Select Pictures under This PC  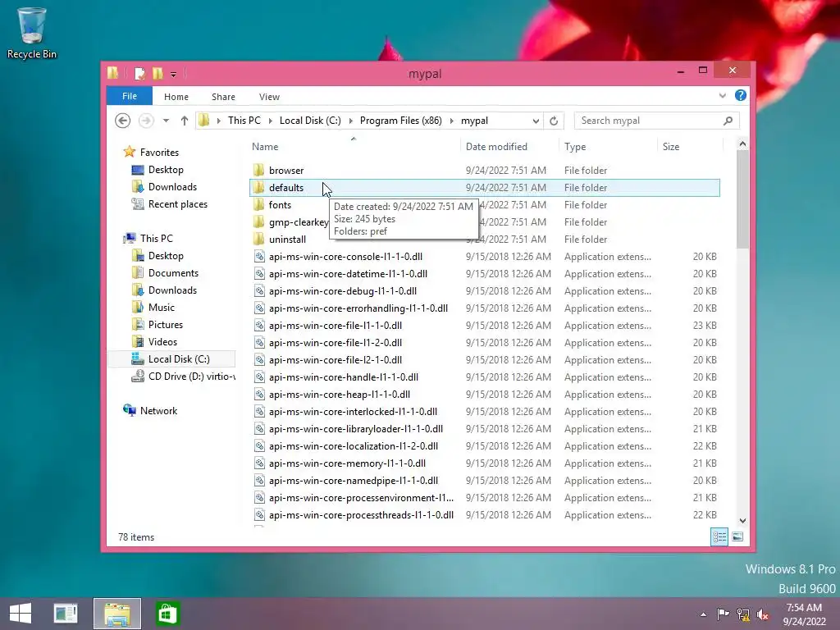point(166,324)
